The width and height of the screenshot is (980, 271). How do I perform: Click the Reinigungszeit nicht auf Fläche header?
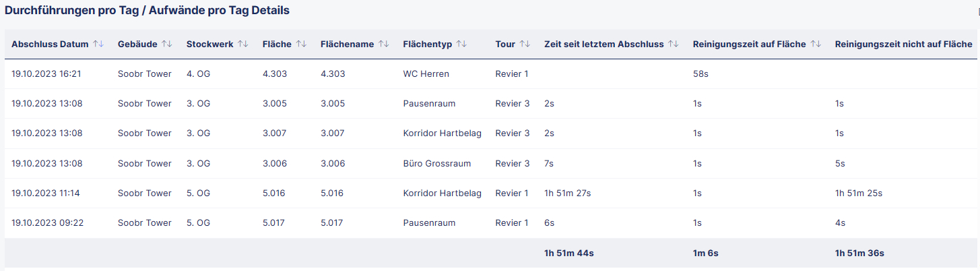coord(903,44)
